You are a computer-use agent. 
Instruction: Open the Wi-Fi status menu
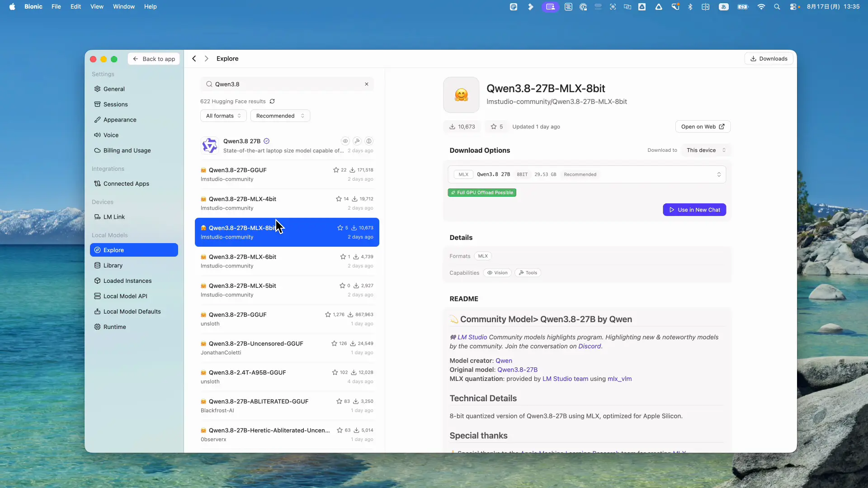(x=761, y=7)
